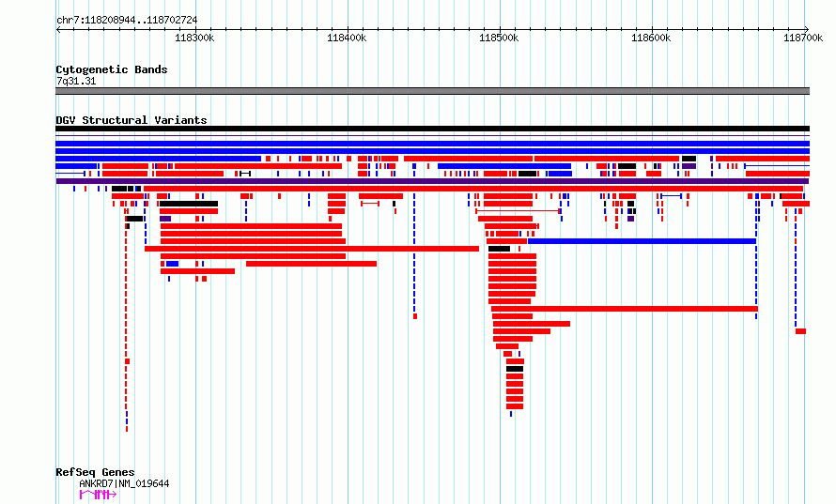
Task: Click the 7q31.31 band label
Action: point(76,81)
